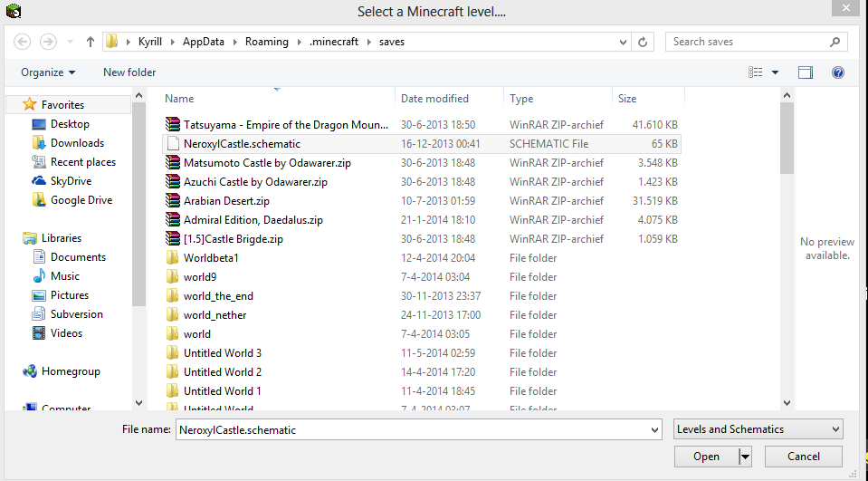868x481 pixels.
Task: Click the Homegroup icon
Action: (29, 371)
